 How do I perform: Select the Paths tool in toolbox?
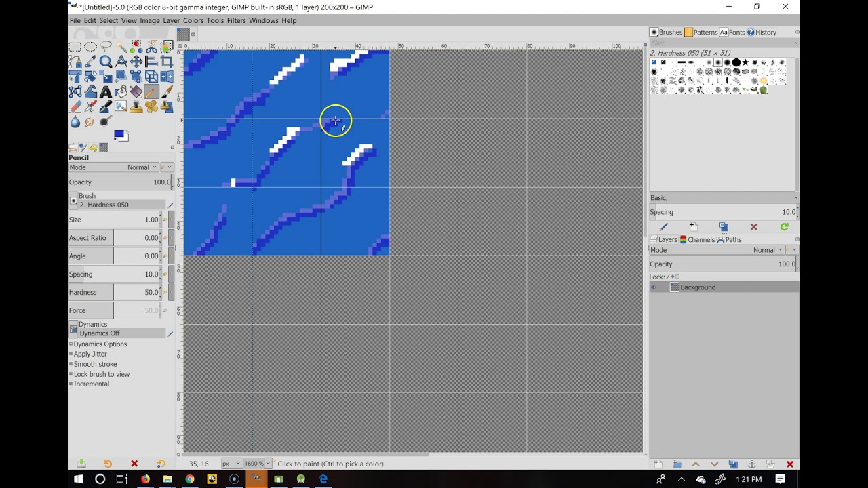75,62
